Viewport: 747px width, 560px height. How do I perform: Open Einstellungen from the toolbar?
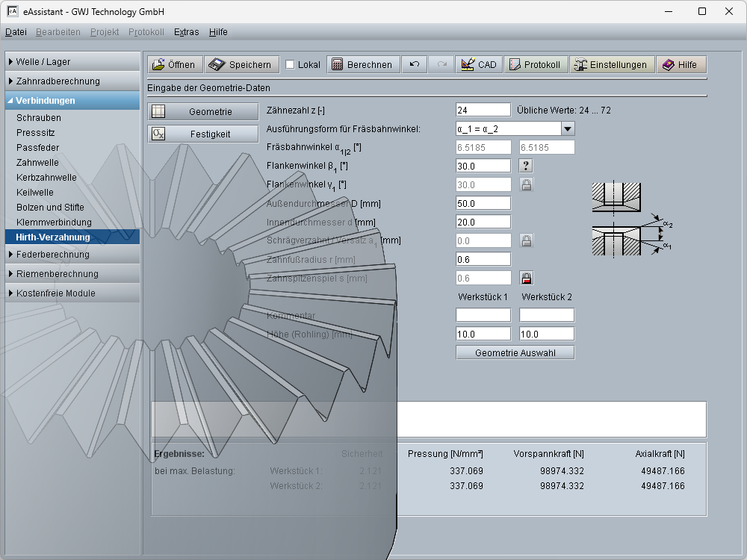click(x=612, y=65)
